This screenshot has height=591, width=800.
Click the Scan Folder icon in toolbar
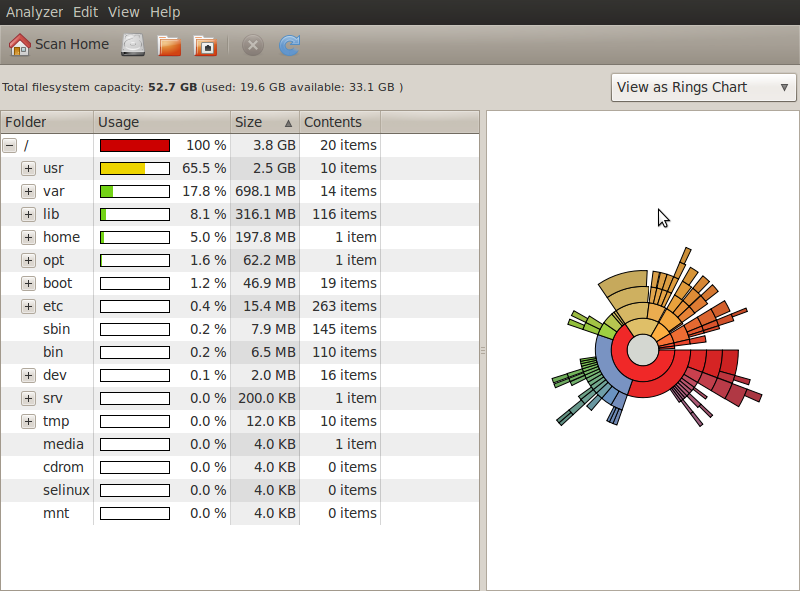click(x=169, y=45)
